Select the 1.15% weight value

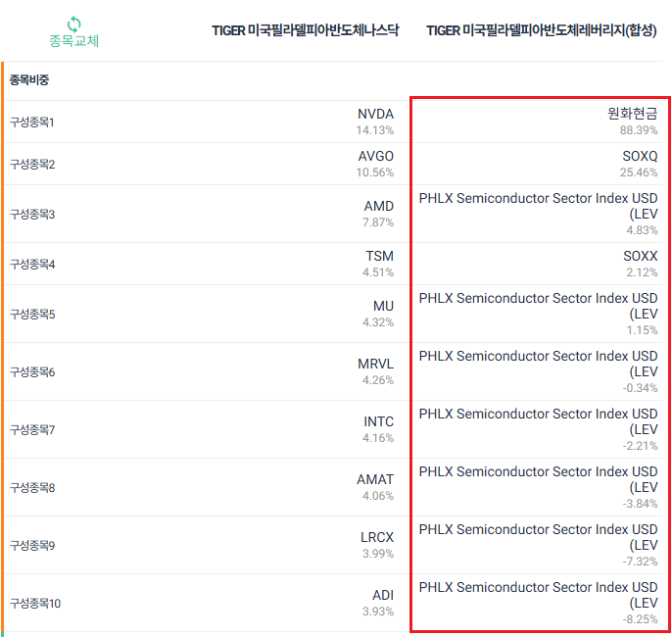coord(642,330)
